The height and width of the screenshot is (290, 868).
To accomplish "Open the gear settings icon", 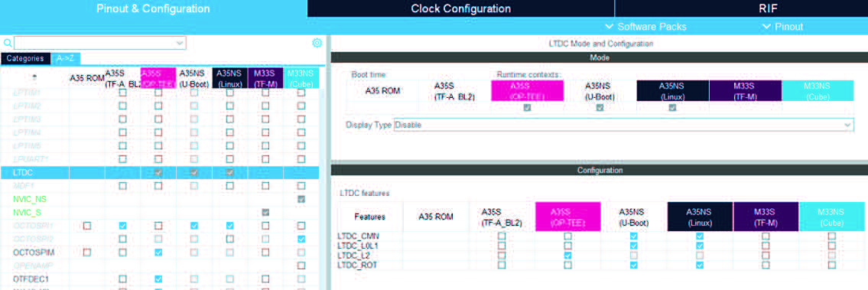I will (x=317, y=43).
